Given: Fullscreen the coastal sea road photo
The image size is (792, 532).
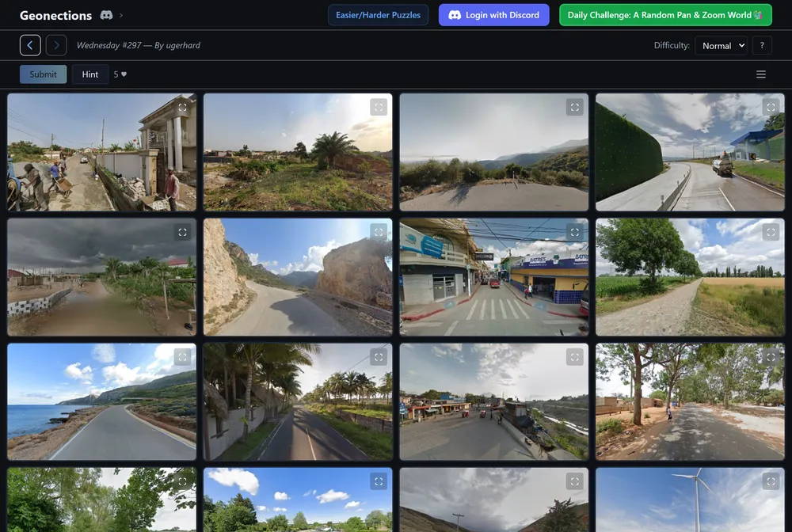Looking at the screenshot, I should pos(182,357).
